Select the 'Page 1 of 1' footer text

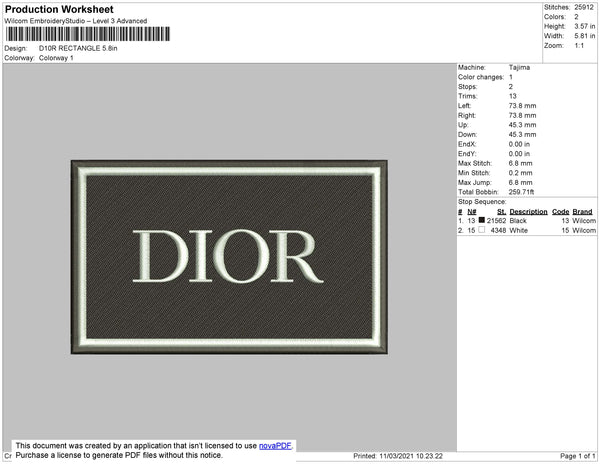[x=577, y=456]
